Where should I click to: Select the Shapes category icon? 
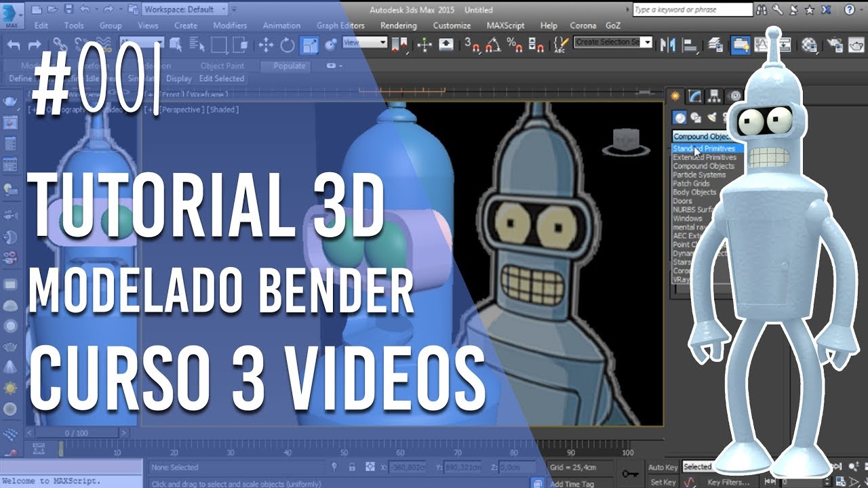(x=696, y=117)
